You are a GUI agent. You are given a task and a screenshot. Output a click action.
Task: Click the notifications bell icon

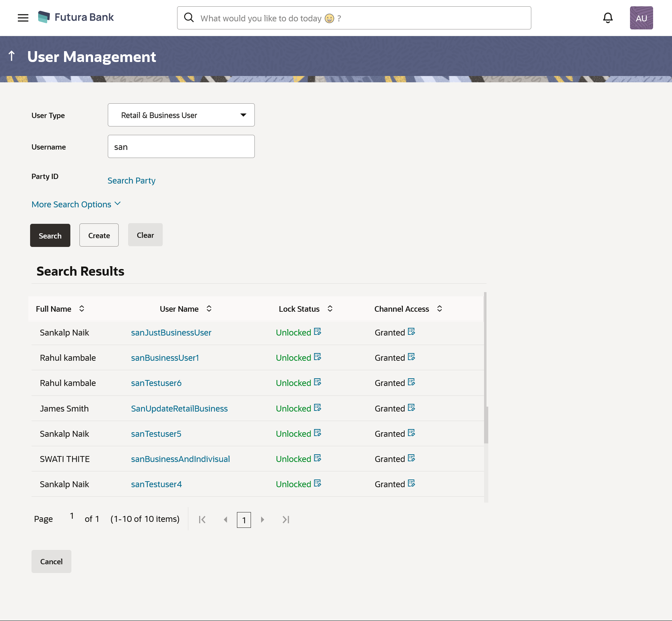(x=608, y=18)
